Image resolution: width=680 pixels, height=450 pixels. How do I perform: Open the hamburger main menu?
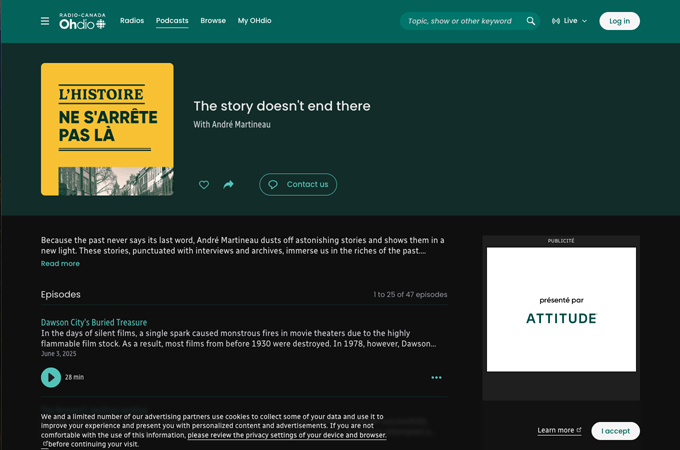45,21
